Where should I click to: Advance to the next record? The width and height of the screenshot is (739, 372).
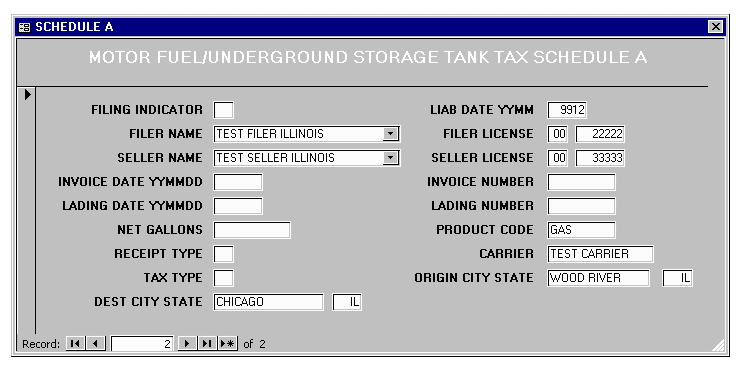click(187, 344)
